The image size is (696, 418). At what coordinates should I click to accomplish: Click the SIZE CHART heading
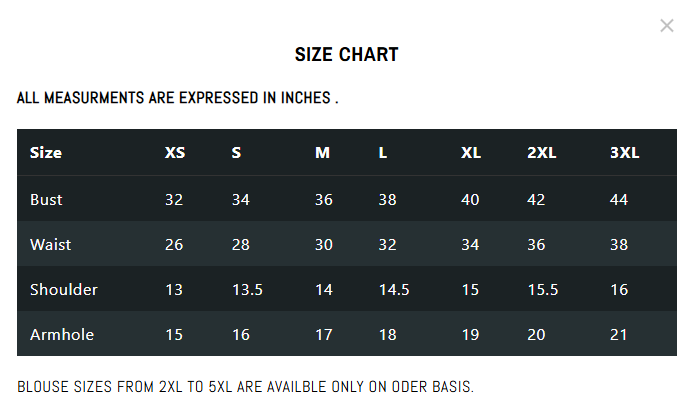[347, 55]
